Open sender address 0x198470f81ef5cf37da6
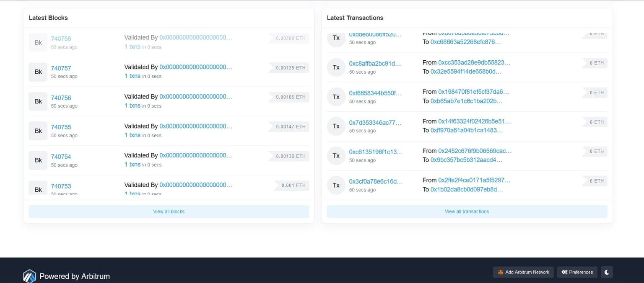This screenshot has height=283, width=644. click(x=473, y=92)
